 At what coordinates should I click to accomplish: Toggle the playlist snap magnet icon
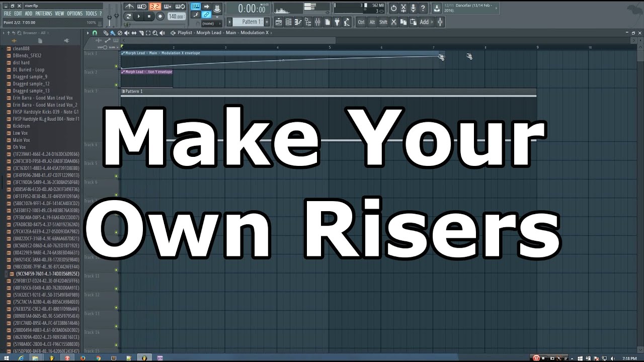(x=95, y=33)
